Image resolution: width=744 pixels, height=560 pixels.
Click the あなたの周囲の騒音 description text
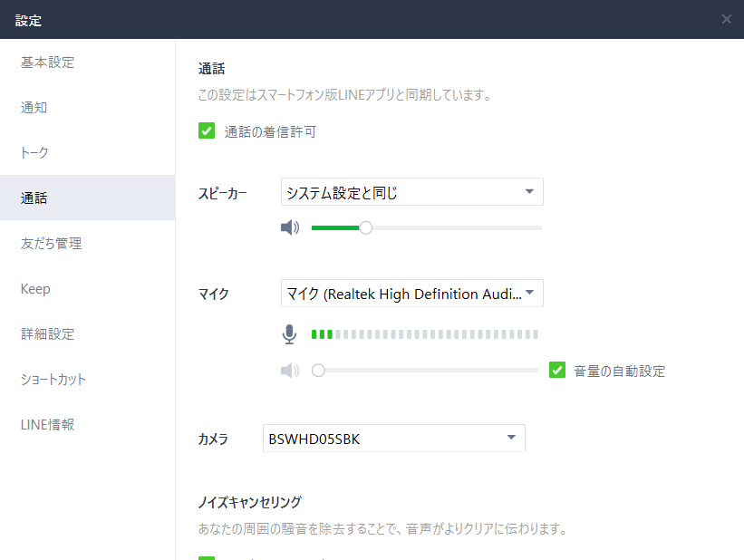[x=382, y=528]
